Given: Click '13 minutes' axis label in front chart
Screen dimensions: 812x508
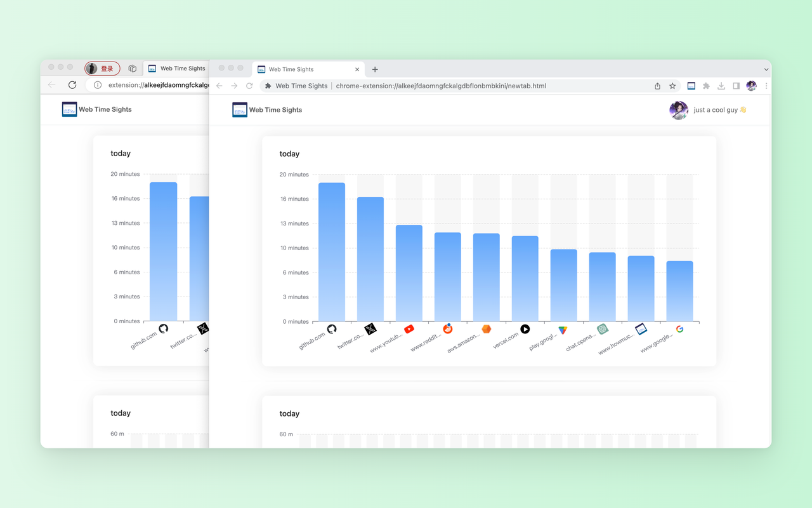Looking at the screenshot, I should coord(294,224).
